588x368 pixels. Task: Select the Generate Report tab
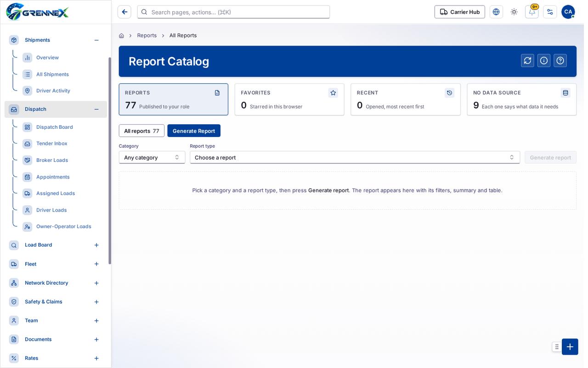tap(194, 131)
